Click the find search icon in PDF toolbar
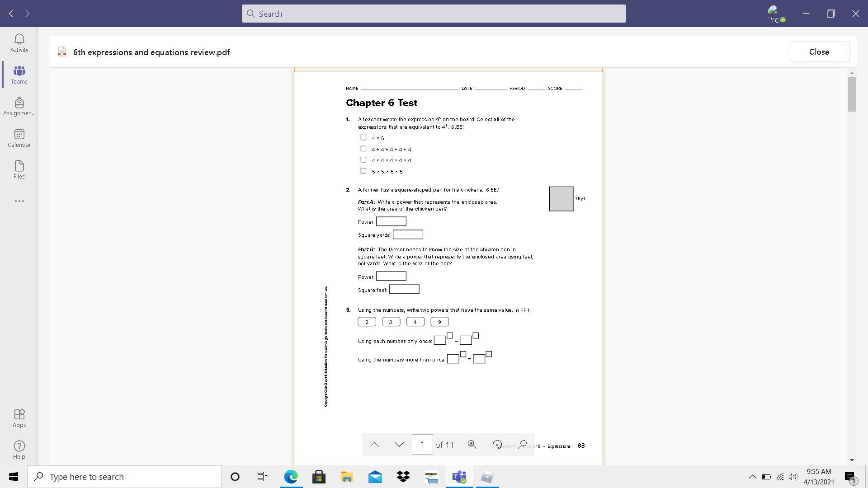This screenshot has width=868, height=488. click(522, 445)
